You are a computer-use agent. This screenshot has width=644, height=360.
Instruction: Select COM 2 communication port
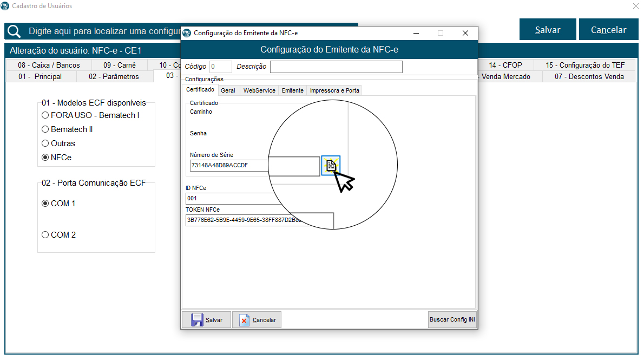pyautogui.click(x=45, y=235)
